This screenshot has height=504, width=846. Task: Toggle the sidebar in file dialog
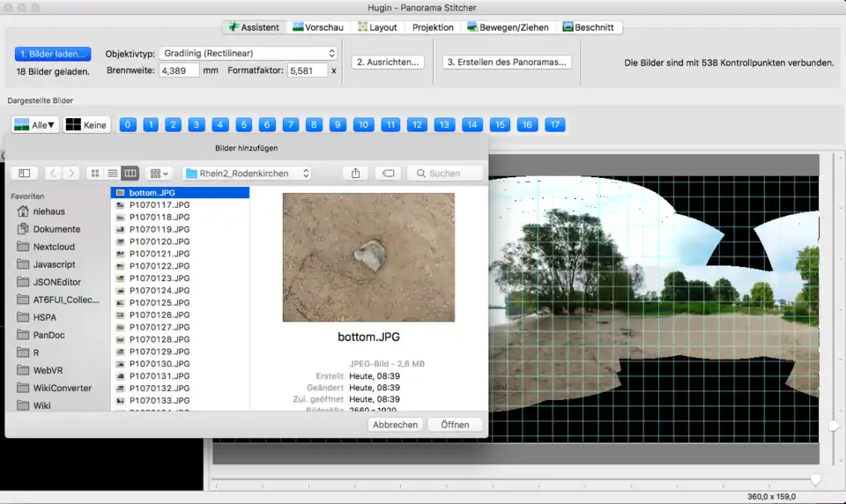(x=24, y=174)
